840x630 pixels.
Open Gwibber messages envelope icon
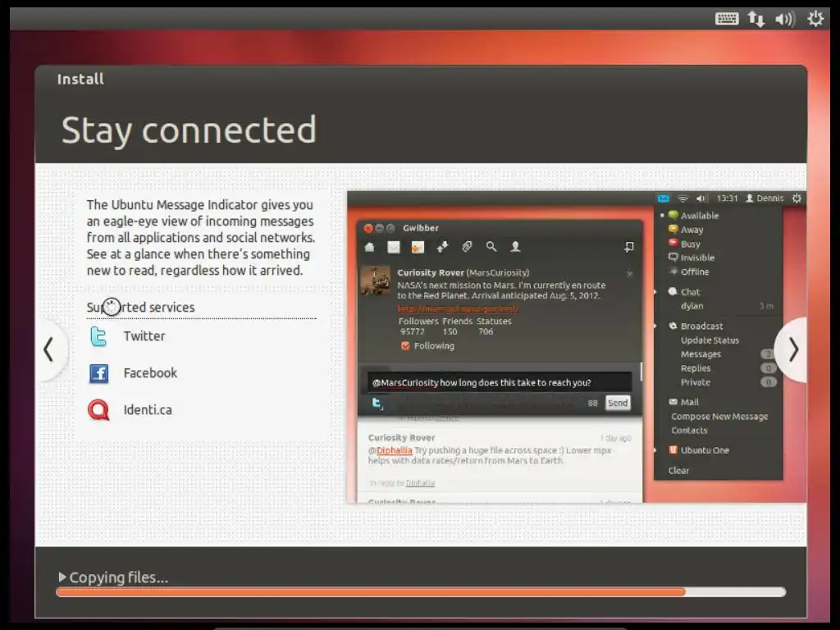coord(394,247)
